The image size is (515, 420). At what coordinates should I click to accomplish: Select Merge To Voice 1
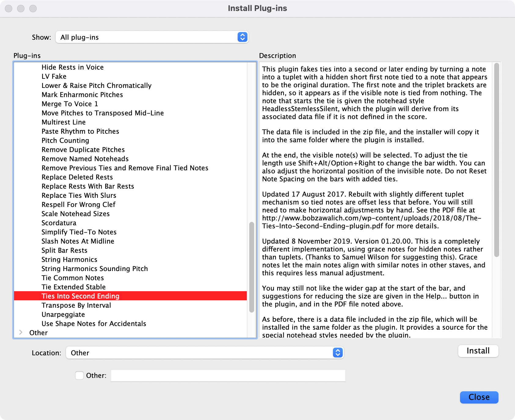pyautogui.click(x=70, y=104)
